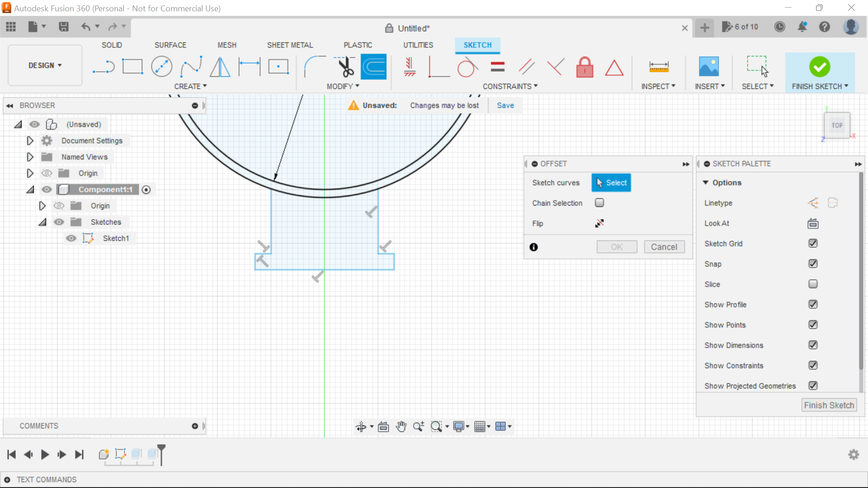This screenshot has width=868, height=488.
Task: Switch to the SOLID tab
Action: point(111,45)
